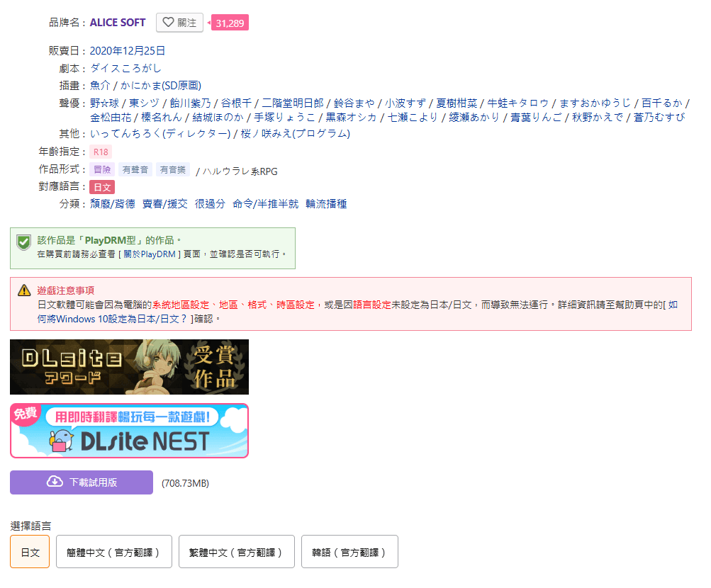Open voice actor 東シヅ link

144,103
